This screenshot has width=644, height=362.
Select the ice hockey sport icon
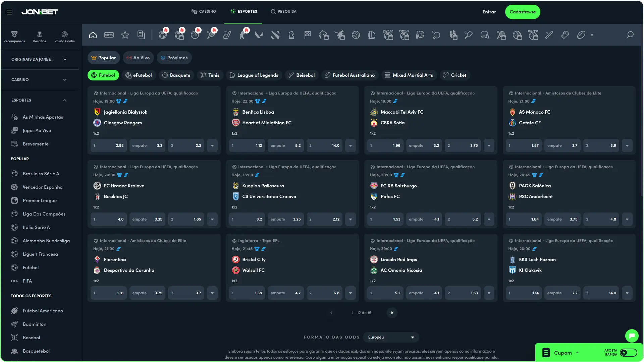coord(227,35)
